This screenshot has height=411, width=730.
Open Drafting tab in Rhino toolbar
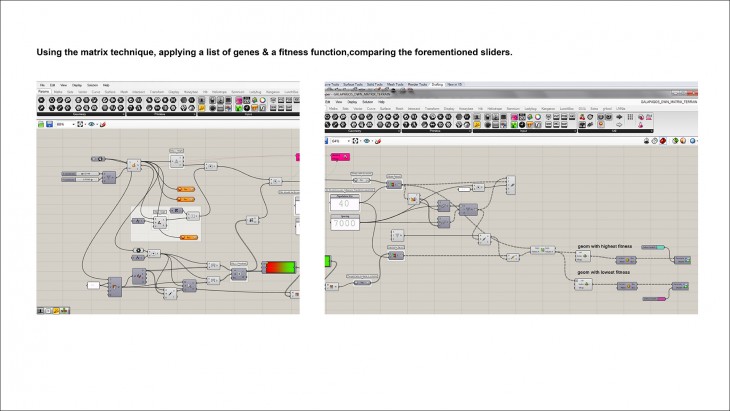point(437,84)
